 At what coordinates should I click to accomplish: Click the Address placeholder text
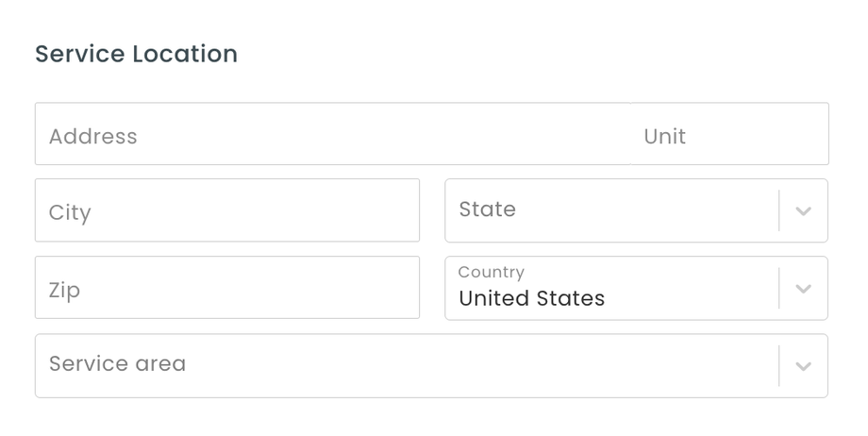tap(93, 137)
